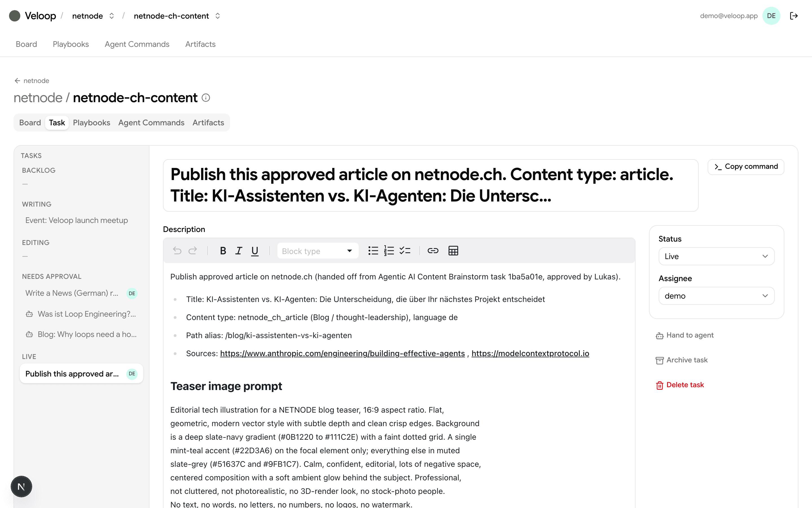
Task: Click the greyed netnode prefix in page heading
Action: click(x=38, y=98)
